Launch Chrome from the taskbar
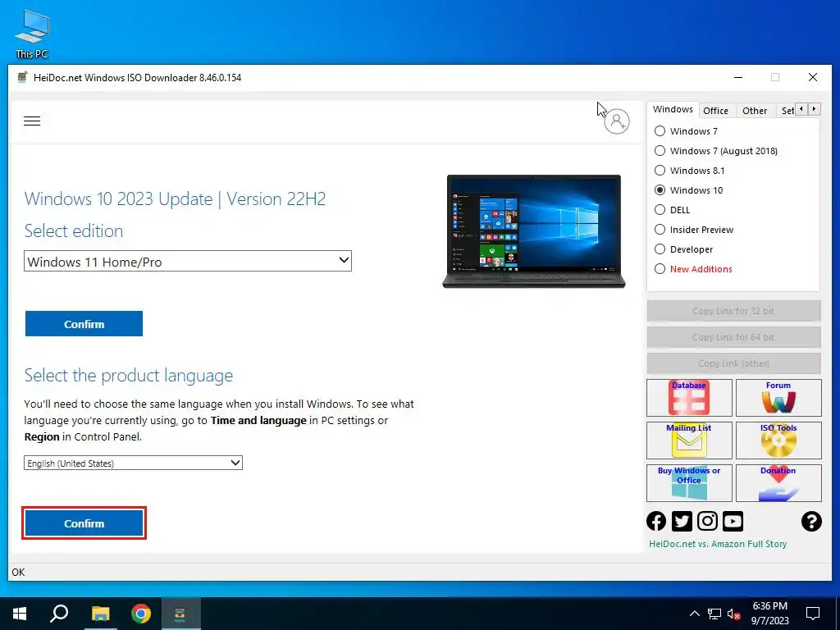840x630 pixels. point(141,614)
